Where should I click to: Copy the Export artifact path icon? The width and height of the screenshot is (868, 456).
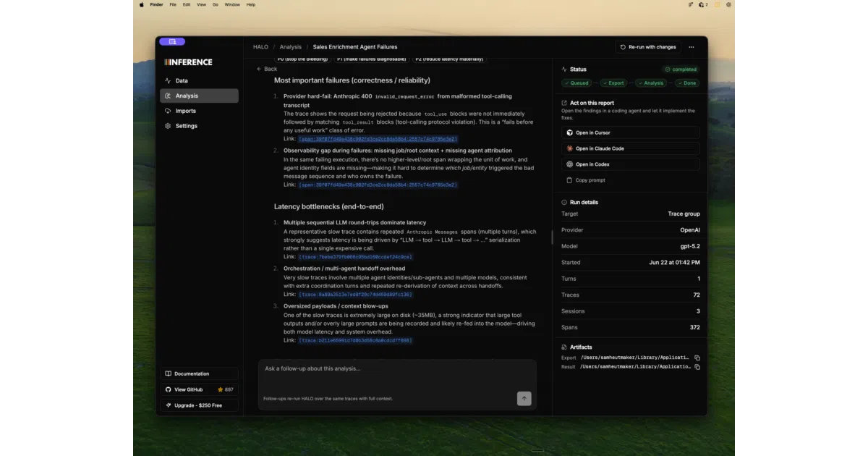(x=697, y=358)
